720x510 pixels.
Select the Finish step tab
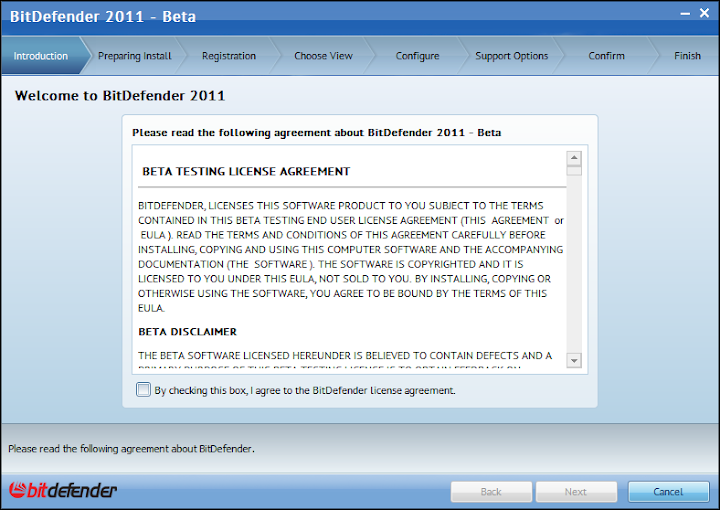pos(687,56)
